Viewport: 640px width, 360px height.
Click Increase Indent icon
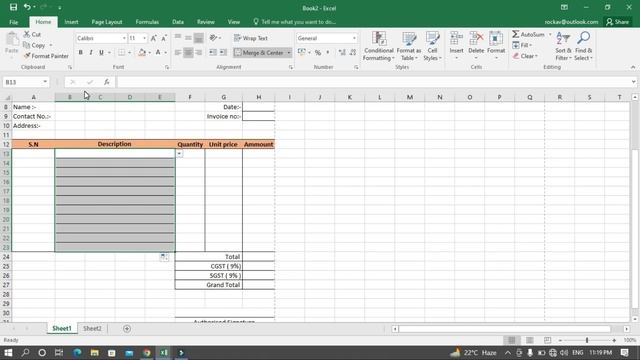click(223, 53)
